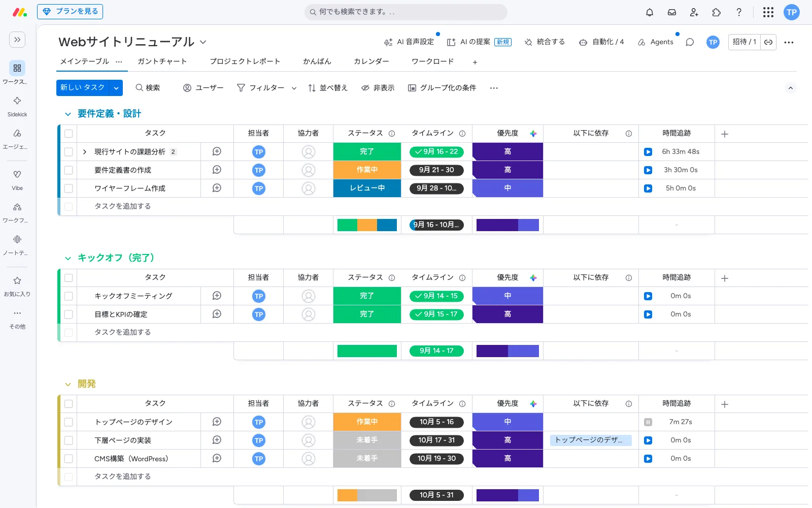
Task: Open the inbox tray icon
Action: tap(671, 12)
